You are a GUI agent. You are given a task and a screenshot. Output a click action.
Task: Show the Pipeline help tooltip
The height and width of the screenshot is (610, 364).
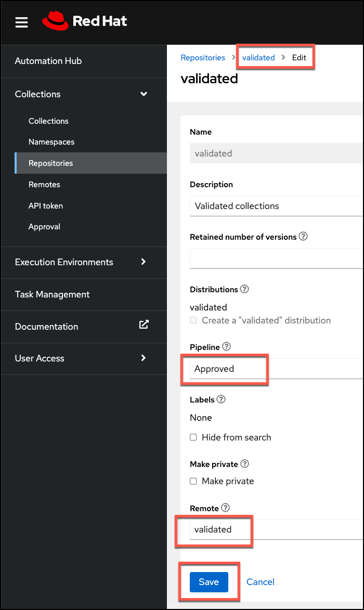coord(226,347)
